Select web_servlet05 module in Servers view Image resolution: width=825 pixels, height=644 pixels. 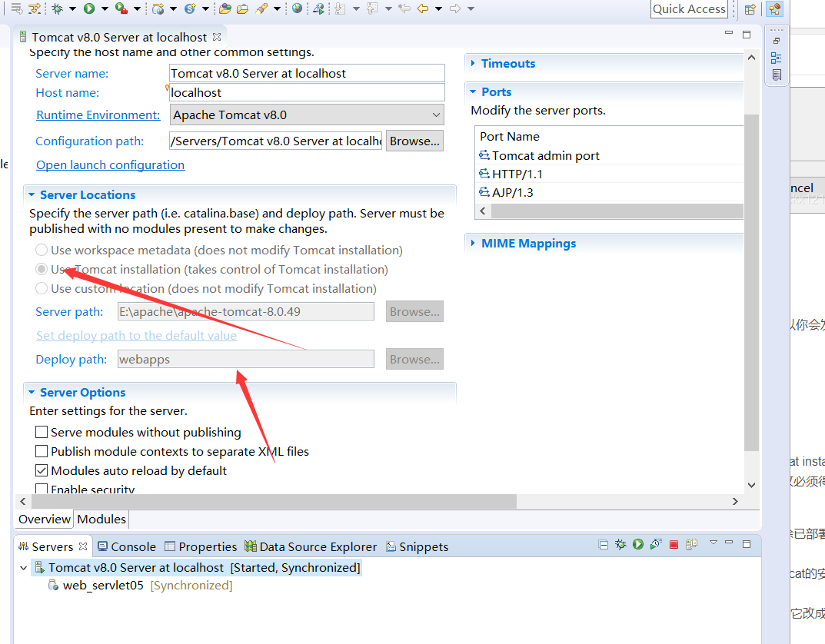(140, 585)
